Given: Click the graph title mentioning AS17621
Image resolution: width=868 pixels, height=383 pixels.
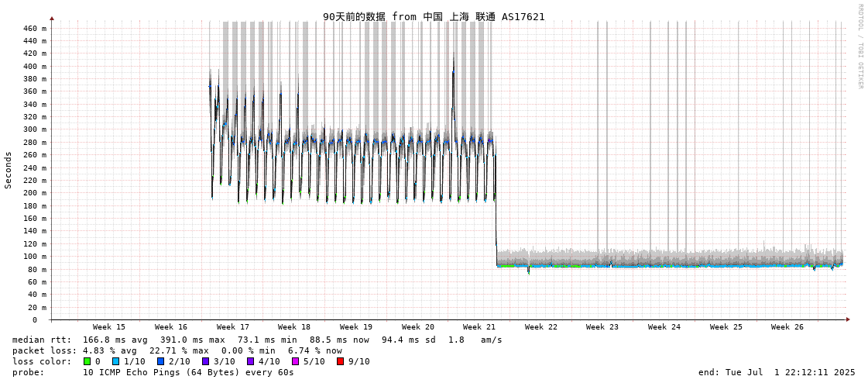Looking at the screenshot, I should point(434,16).
